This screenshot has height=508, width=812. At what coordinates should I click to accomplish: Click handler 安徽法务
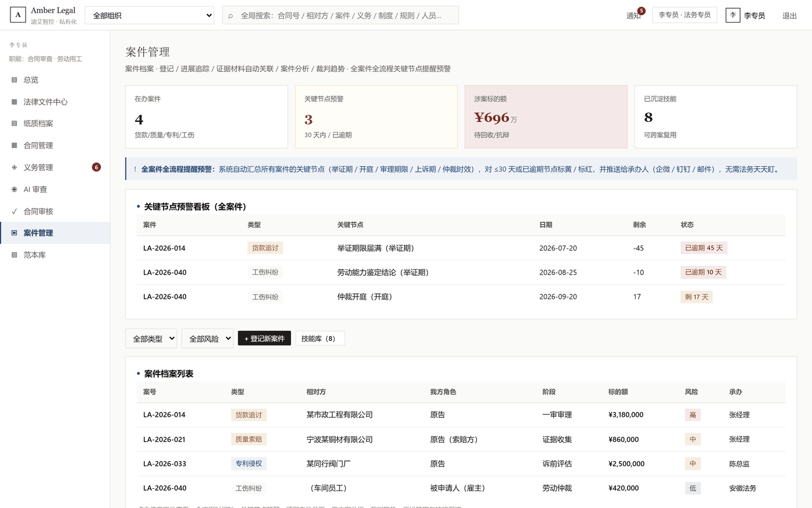(x=742, y=488)
